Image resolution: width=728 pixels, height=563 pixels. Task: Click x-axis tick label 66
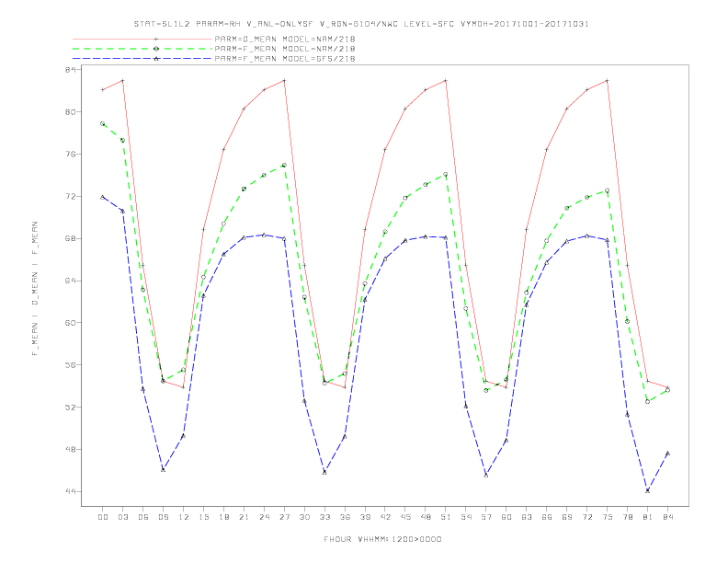click(547, 517)
